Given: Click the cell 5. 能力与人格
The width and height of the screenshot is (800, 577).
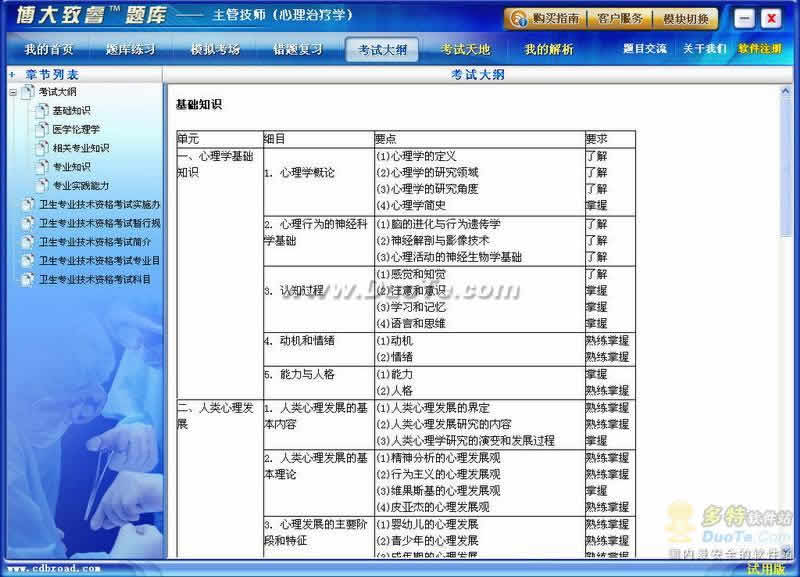Looking at the screenshot, I should pyautogui.click(x=319, y=383).
